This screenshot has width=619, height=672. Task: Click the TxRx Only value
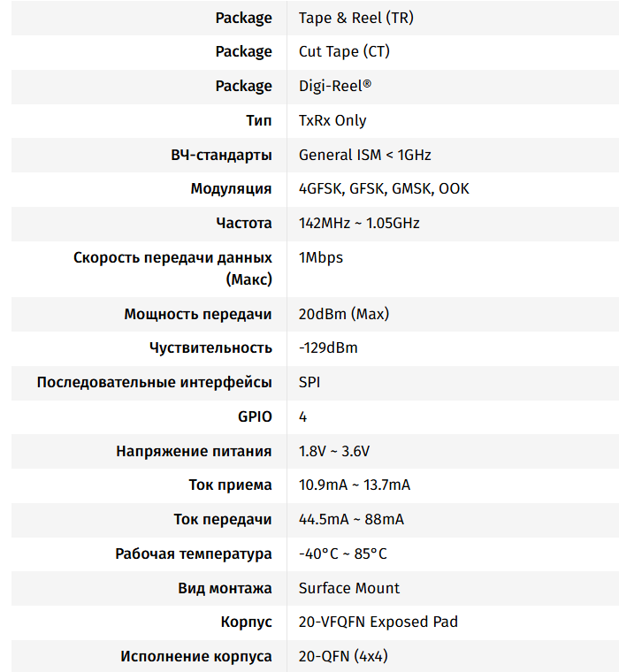(332, 120)
